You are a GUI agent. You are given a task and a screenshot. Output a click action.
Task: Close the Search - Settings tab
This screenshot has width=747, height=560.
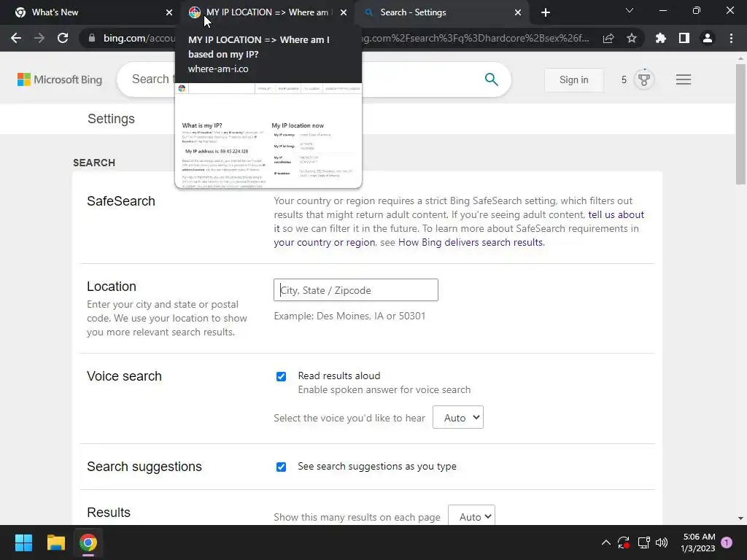point(518,12)
